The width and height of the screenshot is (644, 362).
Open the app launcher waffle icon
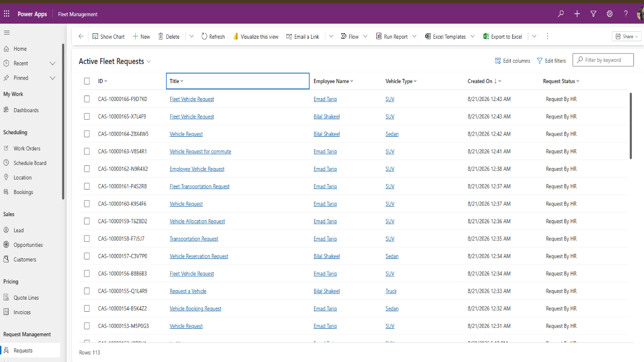click(7, 14)
